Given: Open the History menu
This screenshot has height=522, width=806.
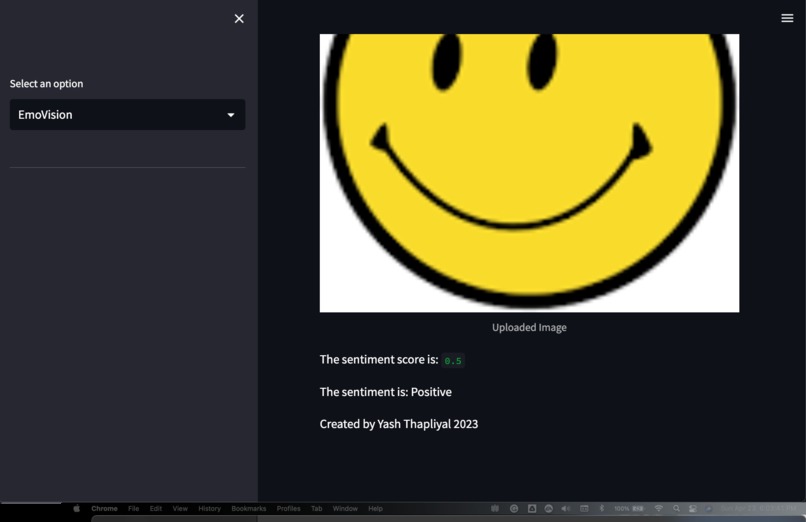Looking at the screenshot, I should 209,509.
